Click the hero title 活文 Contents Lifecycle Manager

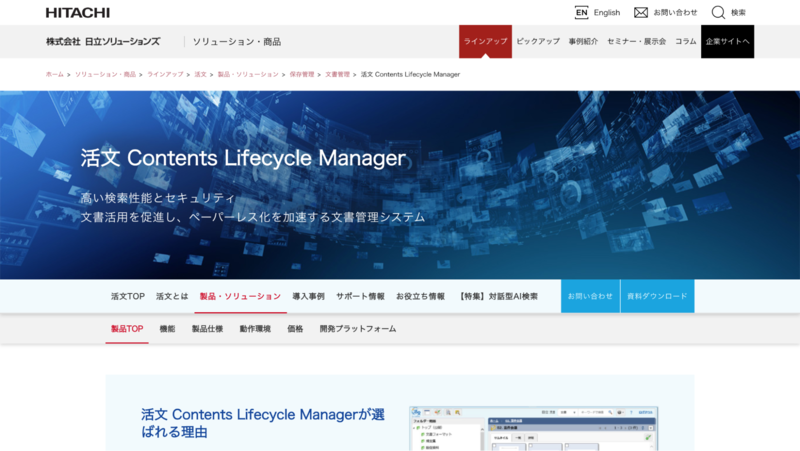click(243, 158)
